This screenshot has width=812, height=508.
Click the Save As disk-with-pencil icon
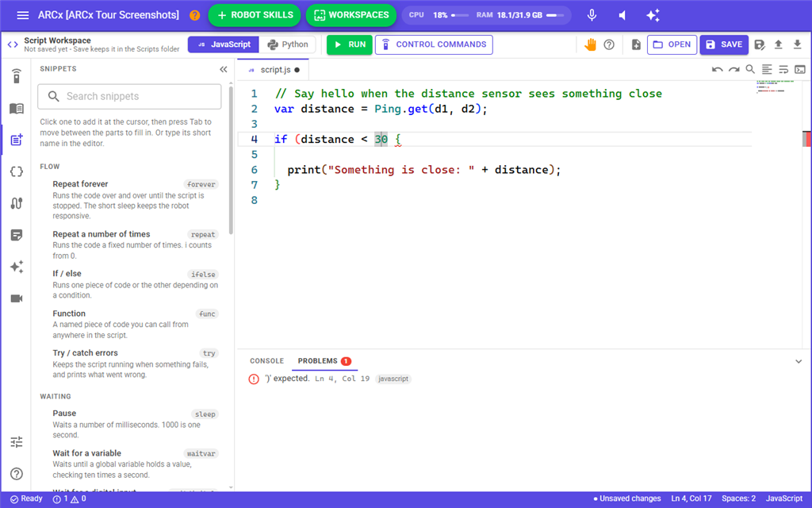[759, 44]
